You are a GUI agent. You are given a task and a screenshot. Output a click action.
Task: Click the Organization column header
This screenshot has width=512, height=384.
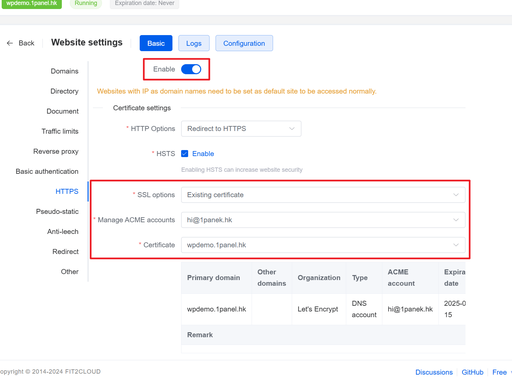coord(319,277)
